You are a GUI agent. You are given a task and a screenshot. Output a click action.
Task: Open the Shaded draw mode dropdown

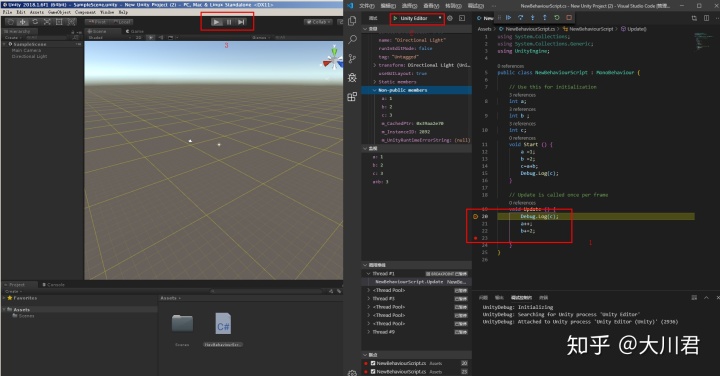tap(108, 38)
